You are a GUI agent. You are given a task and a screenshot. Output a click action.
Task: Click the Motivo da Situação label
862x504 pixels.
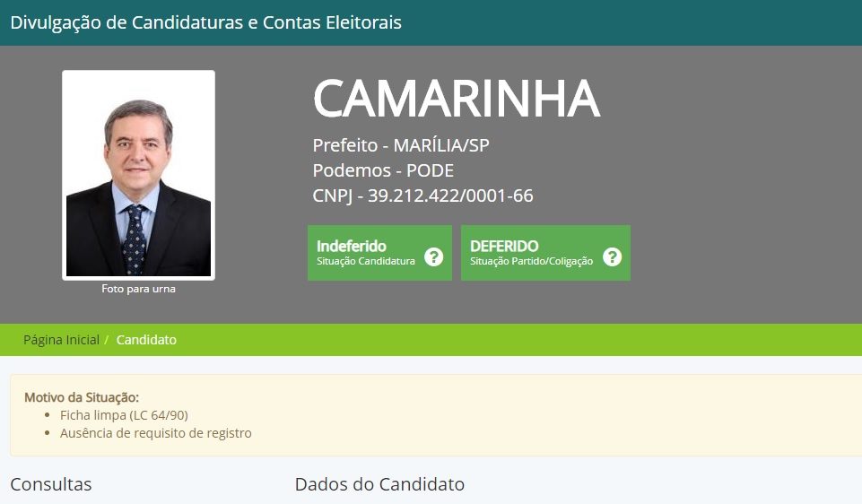82,397
